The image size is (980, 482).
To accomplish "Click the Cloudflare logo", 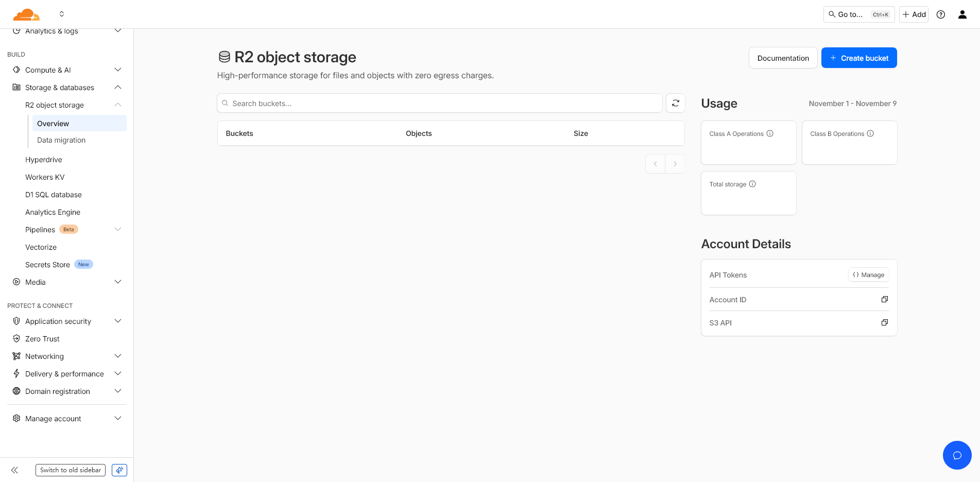I will point(25,14).
